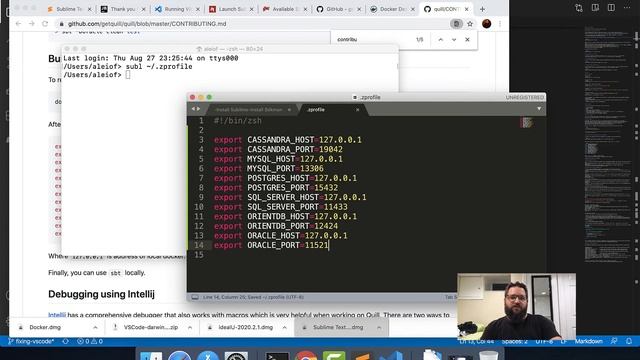Expand IdeaIU-2020.2.1.dmg download options
Screen dimensions: 640x360
pos(284,327)
